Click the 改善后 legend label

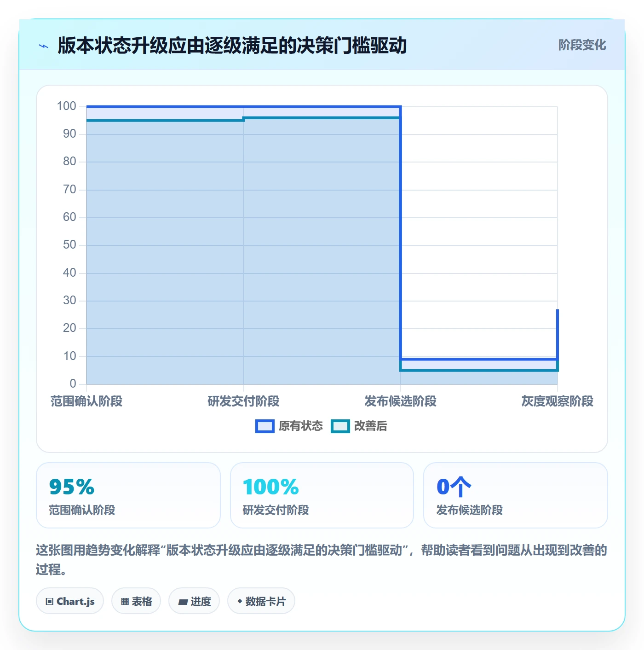point(370,426)
